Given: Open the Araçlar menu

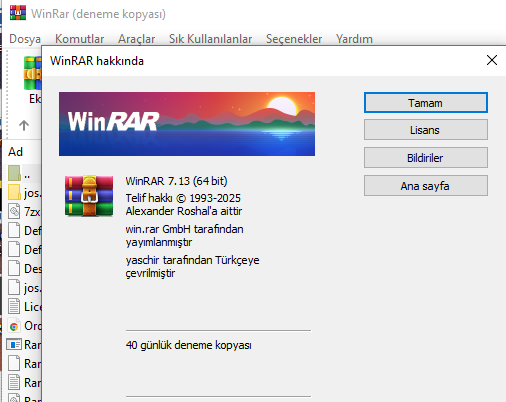Looking at the screenshot, I should point(136,39).
